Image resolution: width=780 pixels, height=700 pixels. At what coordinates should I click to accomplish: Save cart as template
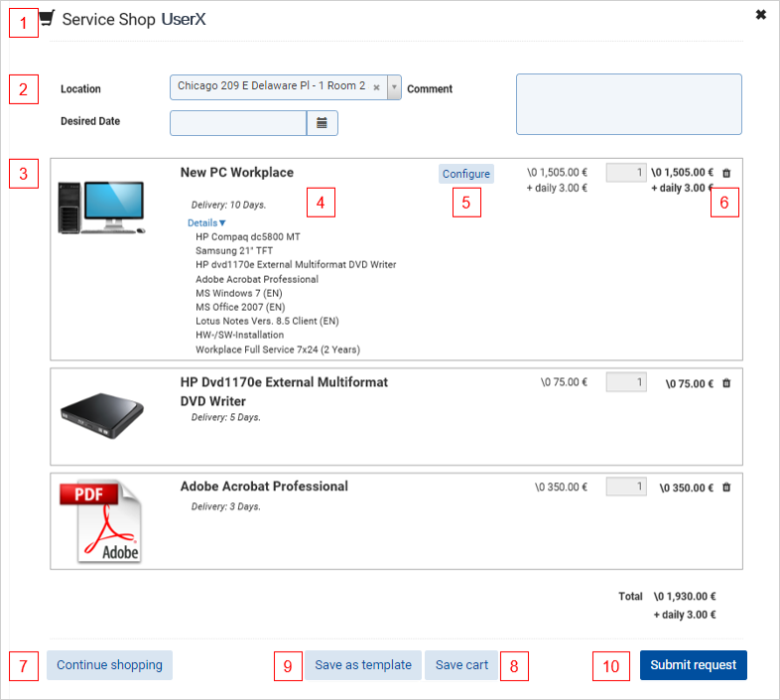363,665
